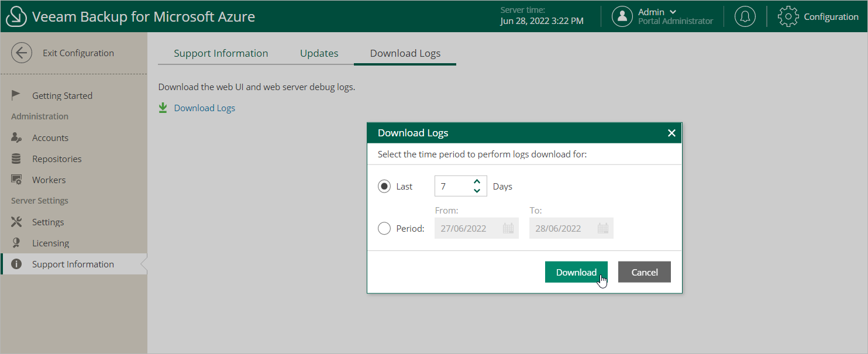Viewport: 868px width, 354px height.
Task: Click the Cancel button in the dialog
Action: pos(645,272)
